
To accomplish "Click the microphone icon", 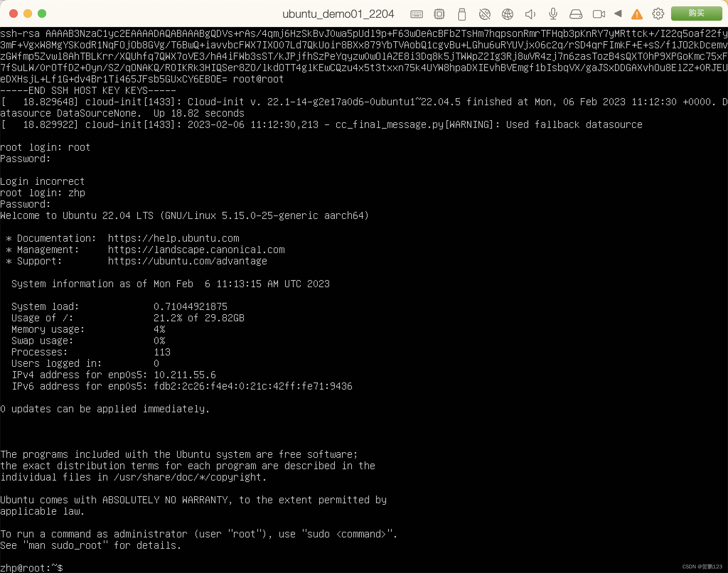I will pos(553,14).
